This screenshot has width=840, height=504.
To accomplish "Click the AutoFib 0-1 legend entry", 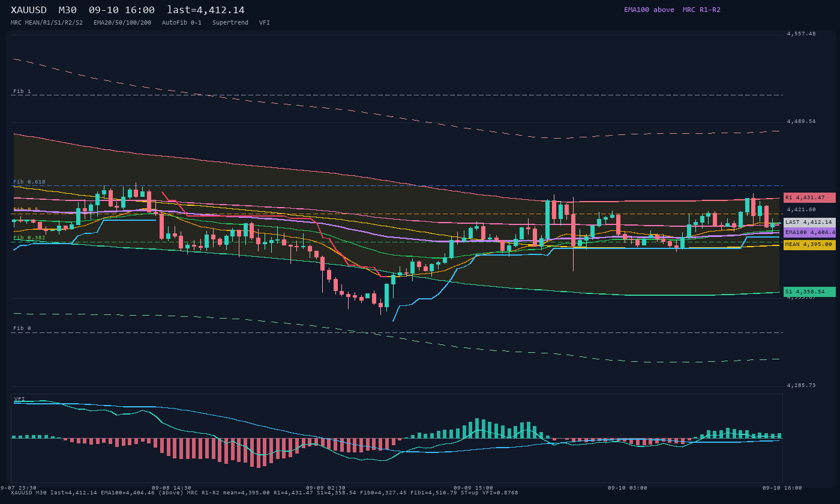I will coord(182,23).
